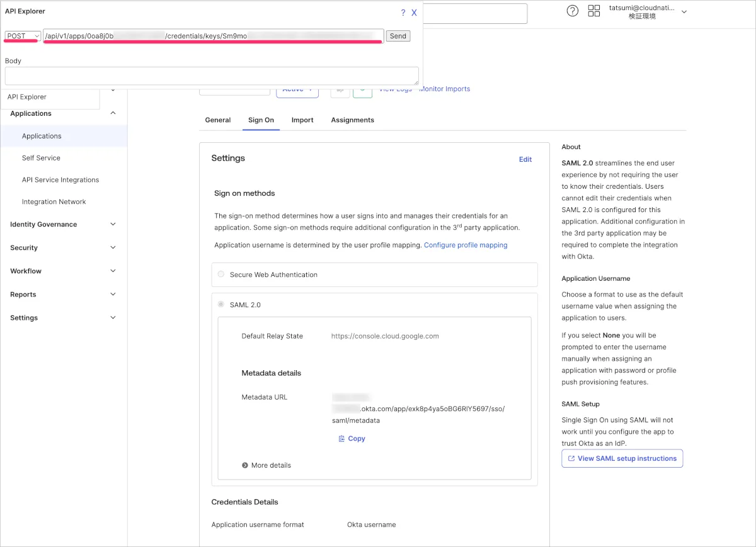
Task: Select the SAML 2.0 radio button
Action: (220, 305)
